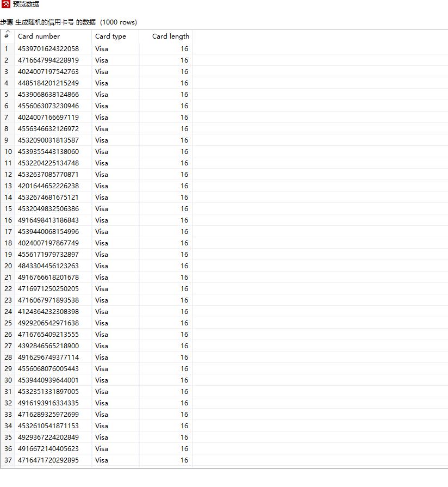Select card number 4539701624322058
Image resolution: width=448 pixels, height=487 pixels.
(x=48, y=49)
